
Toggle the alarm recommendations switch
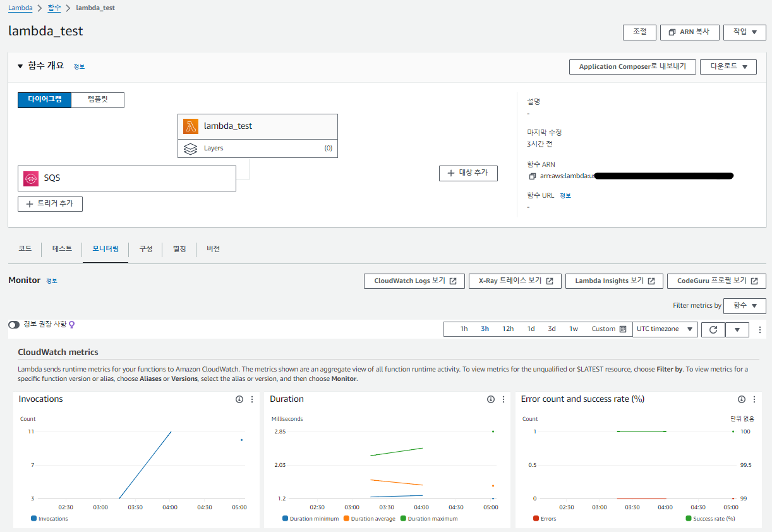pos(14,324)
